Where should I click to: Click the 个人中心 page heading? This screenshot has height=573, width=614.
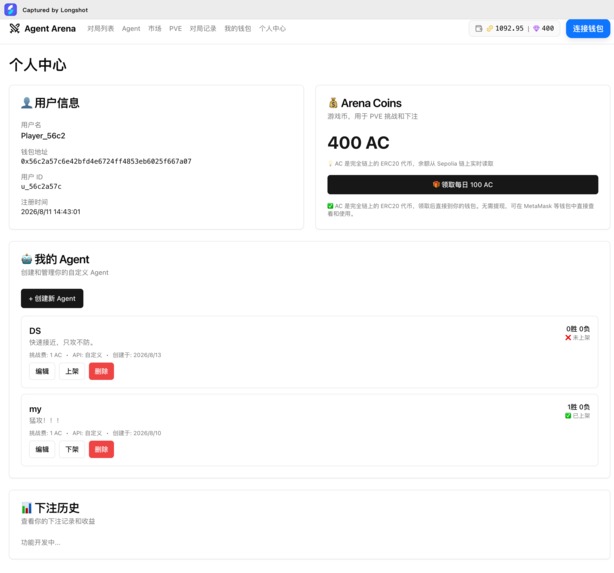[x=38, y=65]
